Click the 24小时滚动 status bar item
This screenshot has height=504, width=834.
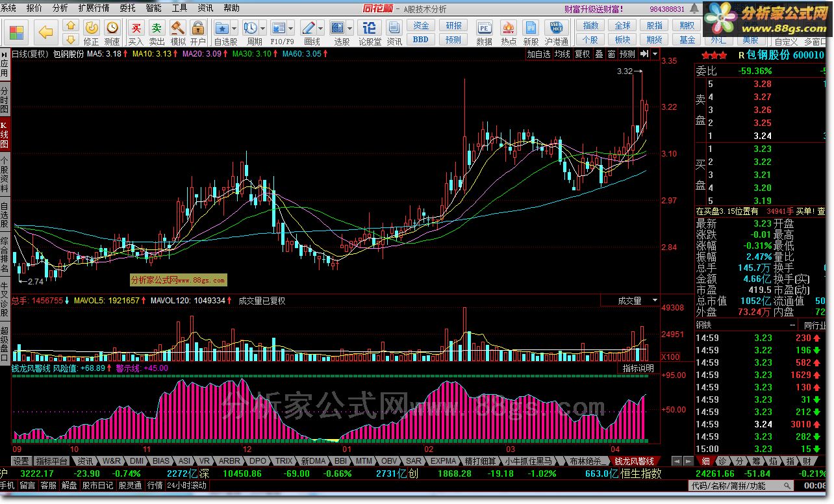click(x=187, y=485)
